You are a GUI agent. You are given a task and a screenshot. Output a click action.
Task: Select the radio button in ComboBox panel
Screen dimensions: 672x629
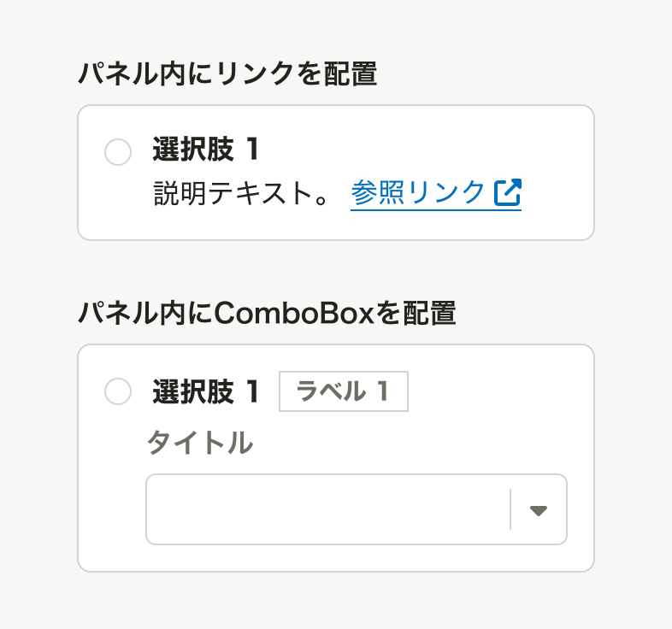tap(117, 392)
